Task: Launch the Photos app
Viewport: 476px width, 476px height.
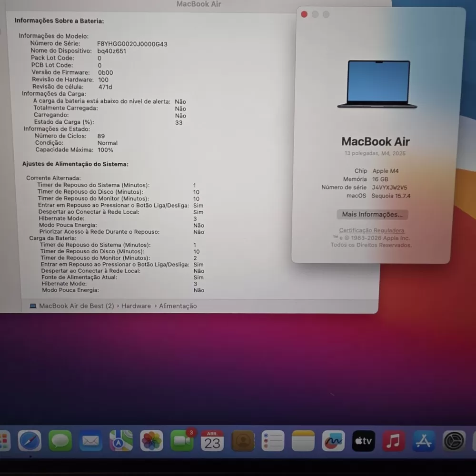Action: 151,441
